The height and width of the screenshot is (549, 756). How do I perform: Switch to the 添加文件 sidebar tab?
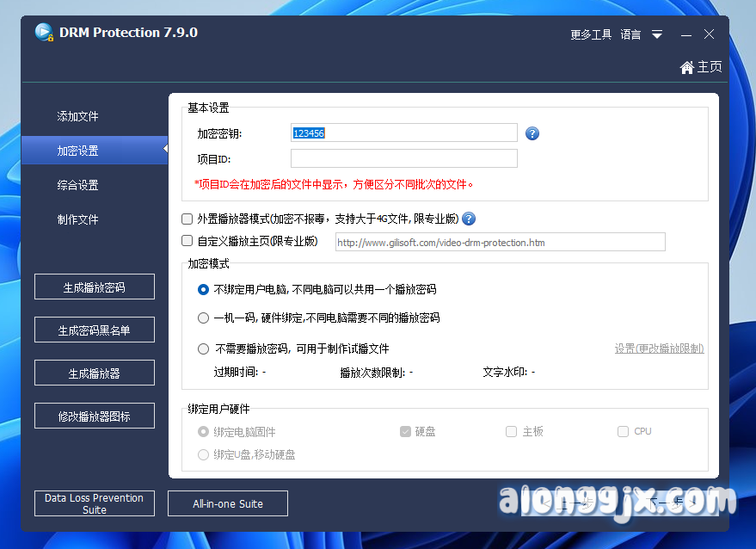[x=78, y=116]
